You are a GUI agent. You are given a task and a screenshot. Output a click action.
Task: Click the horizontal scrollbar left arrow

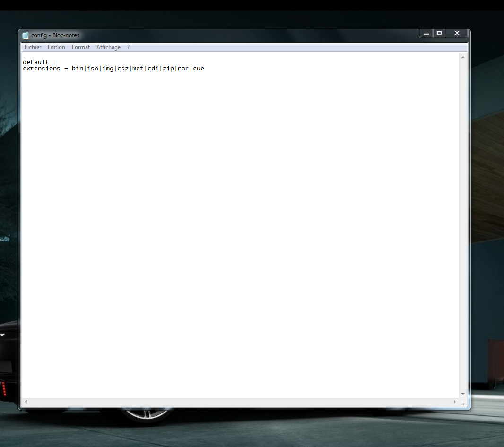point(26,402)
